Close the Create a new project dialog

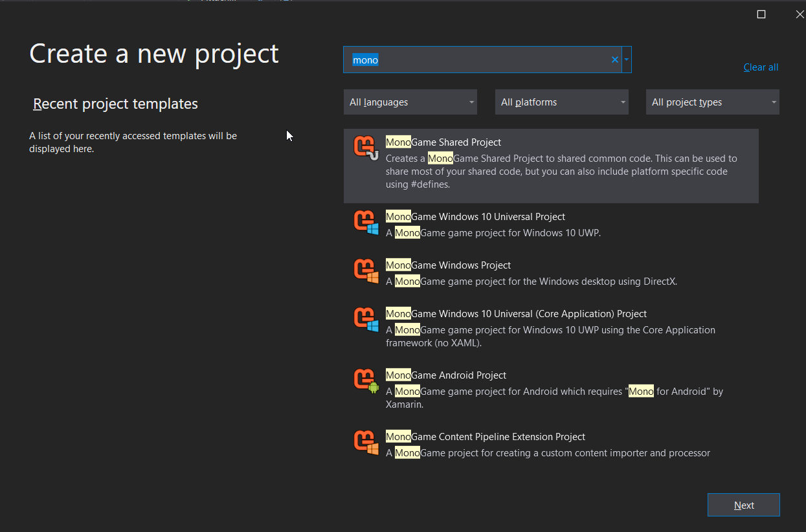pyautogui.click(x=800, y=14)
